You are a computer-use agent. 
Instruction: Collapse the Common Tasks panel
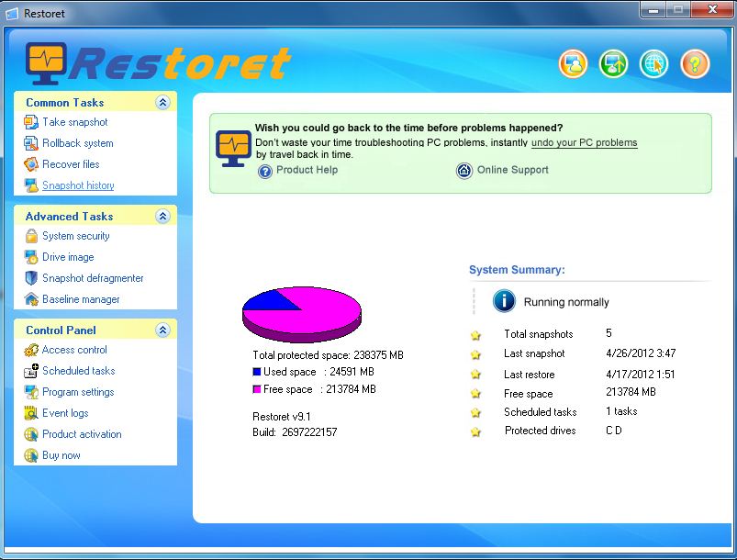[162, 103]
